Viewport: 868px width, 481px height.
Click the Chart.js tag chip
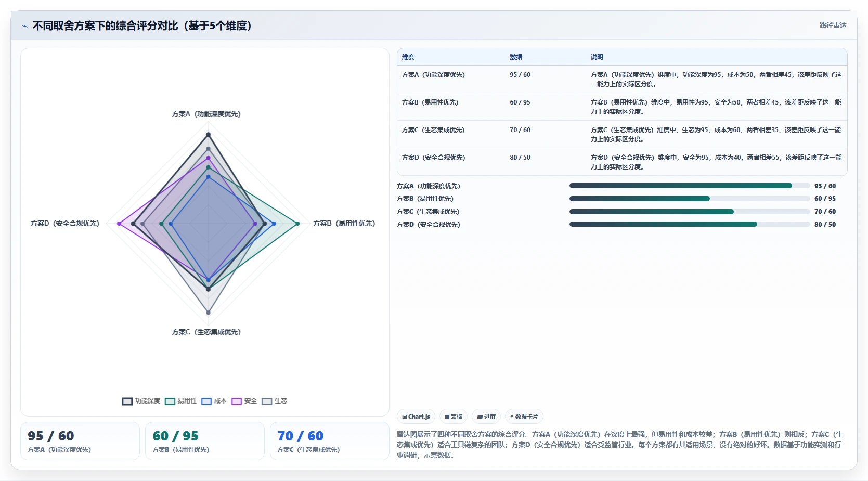coord(416,417)
